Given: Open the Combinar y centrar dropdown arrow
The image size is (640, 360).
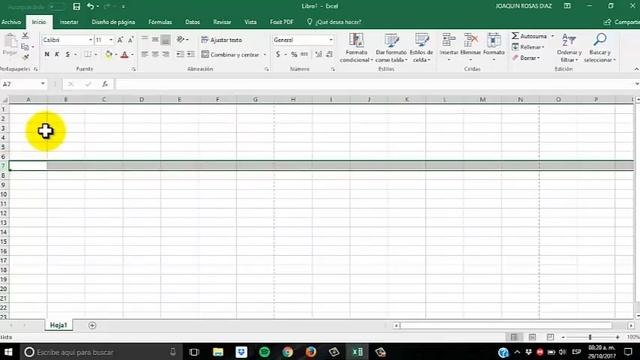Looking at the screenshot, I should [x=265, y=54].
